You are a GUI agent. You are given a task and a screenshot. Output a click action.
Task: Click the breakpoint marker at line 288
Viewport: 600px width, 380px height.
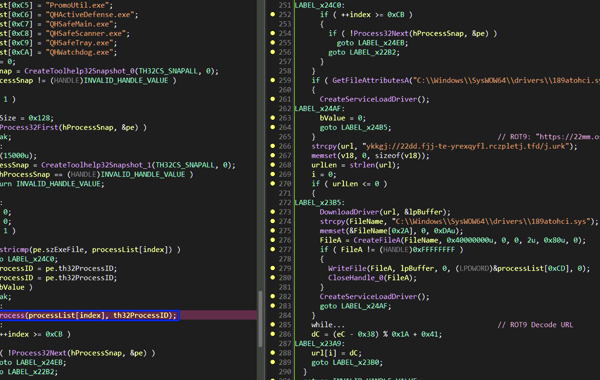pos(272,352)
